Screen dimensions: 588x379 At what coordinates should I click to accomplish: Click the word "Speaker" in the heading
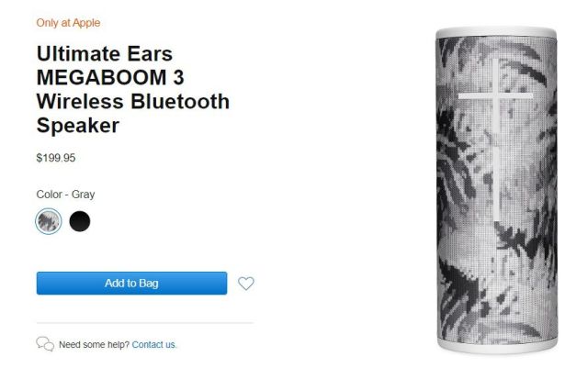[78, 126]
